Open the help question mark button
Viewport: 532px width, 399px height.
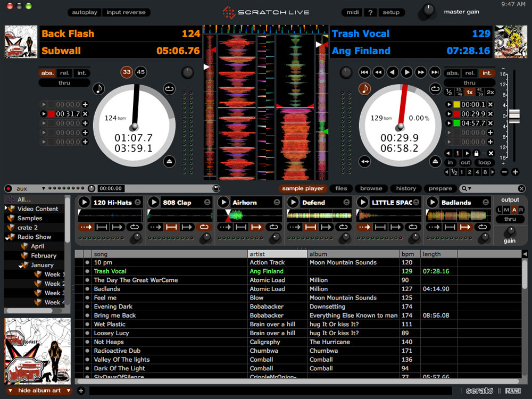click(370, 12)
